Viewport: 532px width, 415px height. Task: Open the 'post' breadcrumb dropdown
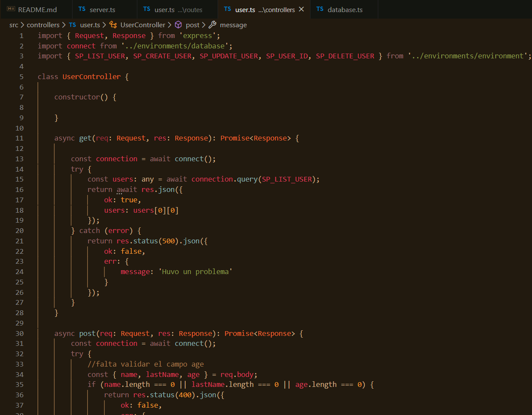pyautogui.click(x=193, y=25)
